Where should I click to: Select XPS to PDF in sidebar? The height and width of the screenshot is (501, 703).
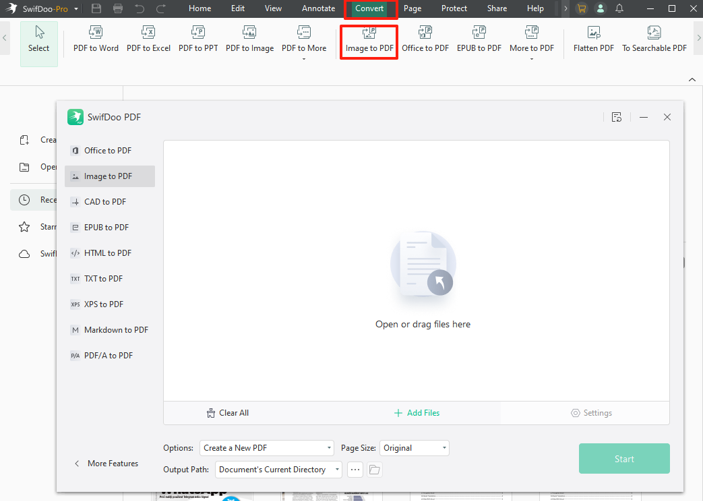tap(110, 304)
